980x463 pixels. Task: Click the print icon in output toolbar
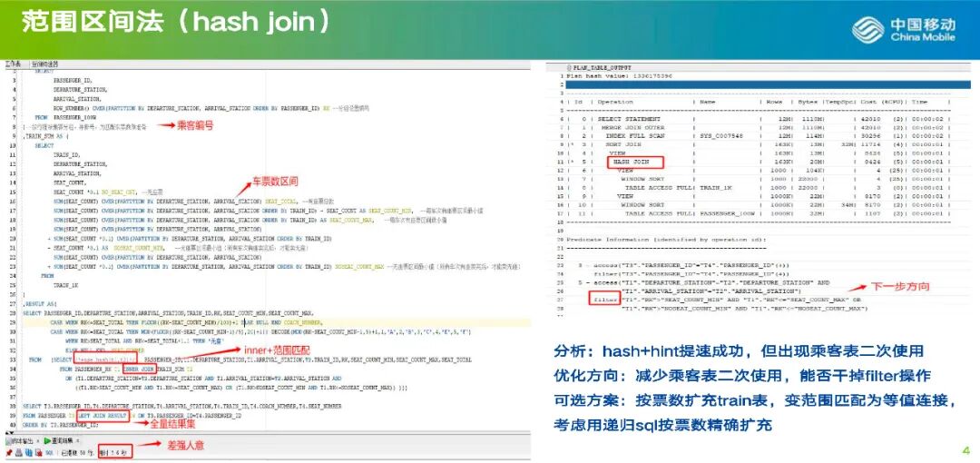point(19,452)
